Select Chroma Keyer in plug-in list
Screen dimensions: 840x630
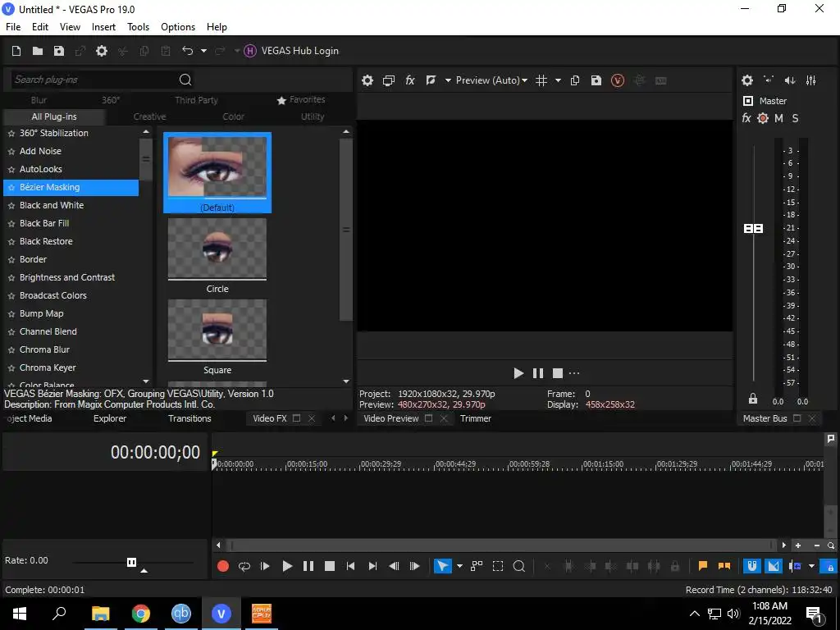[x=48, y=368]
